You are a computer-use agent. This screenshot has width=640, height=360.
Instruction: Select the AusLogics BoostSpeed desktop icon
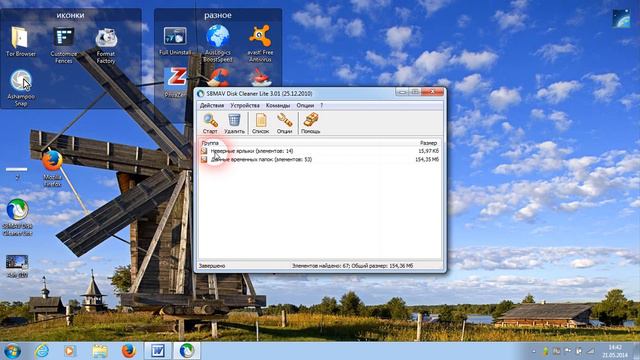218,44
